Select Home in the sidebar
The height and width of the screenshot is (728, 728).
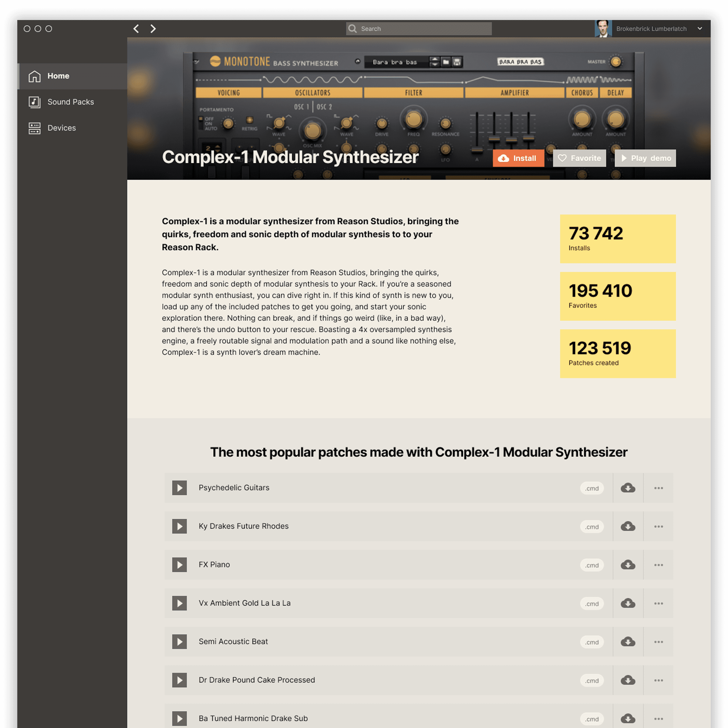pyautogui.click(x=58, y=76)
